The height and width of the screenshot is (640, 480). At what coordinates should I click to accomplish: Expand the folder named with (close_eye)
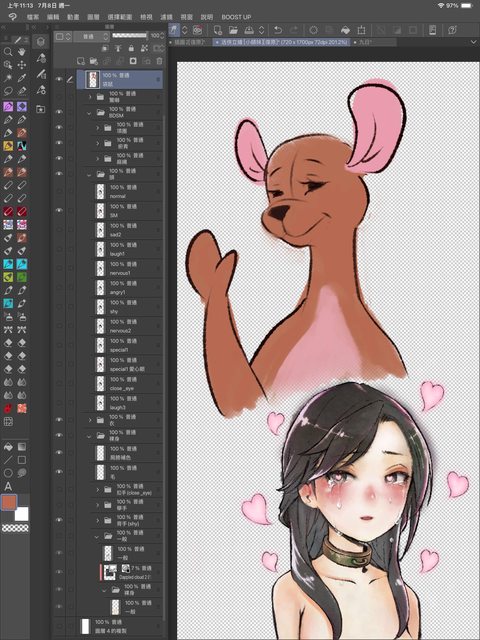(x=98, y=489)
